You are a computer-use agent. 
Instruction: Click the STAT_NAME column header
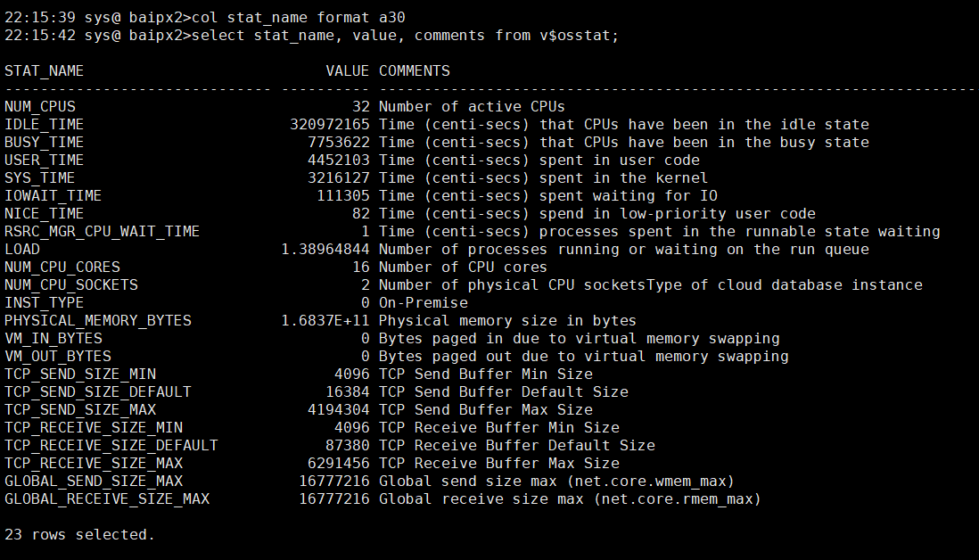pyautogui.click(x=44, y=70)
